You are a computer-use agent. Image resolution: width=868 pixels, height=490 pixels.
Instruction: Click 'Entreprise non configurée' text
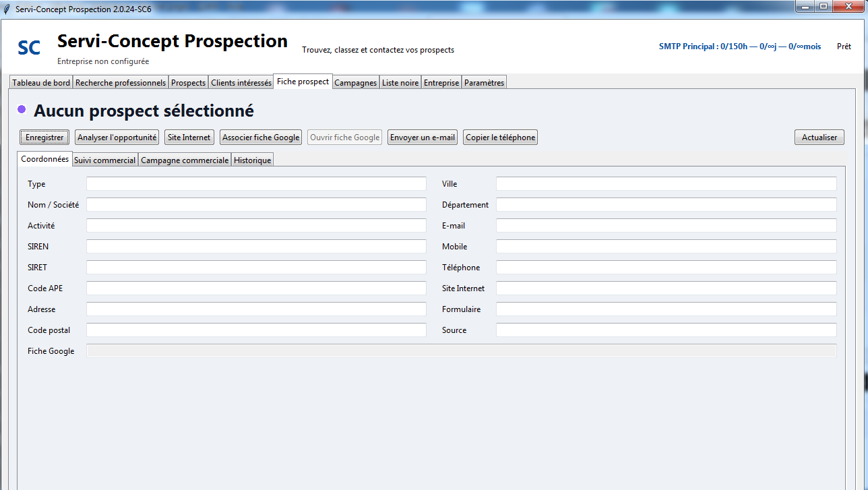103,61
